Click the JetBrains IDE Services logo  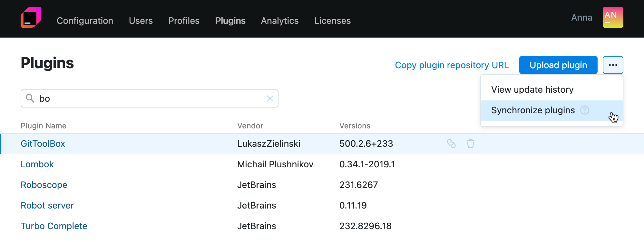(x=31, y=18)
